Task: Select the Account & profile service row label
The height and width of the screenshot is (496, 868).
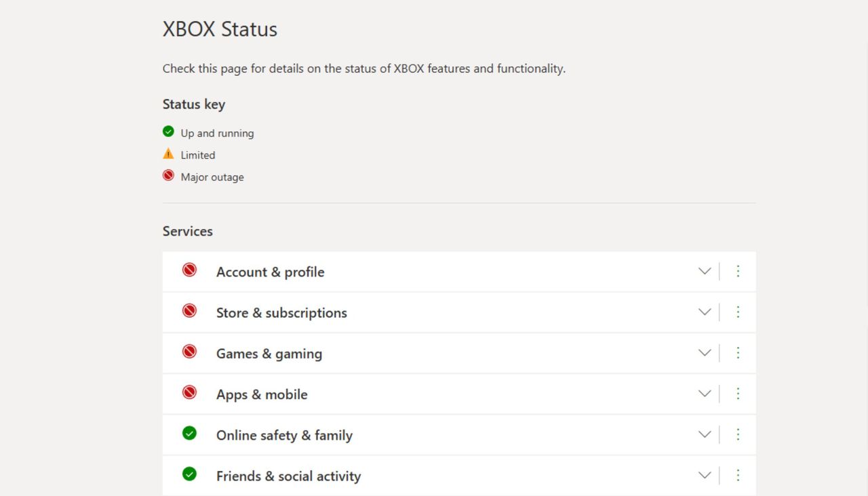Action: 270,272
